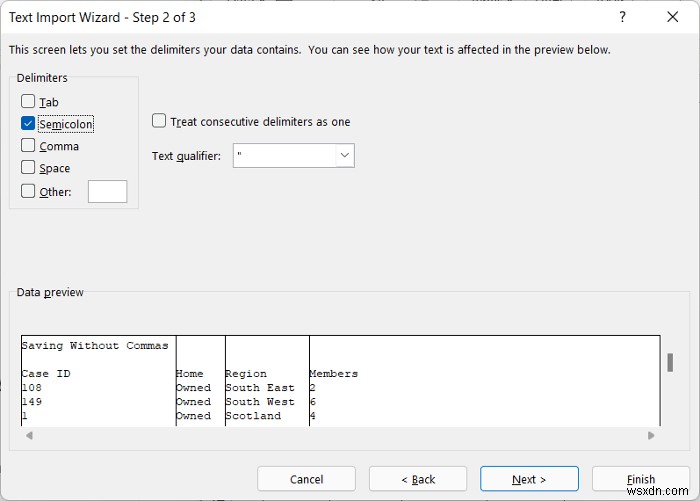
Task: Tick the Space delimiter checkbox
Action: 28,167
